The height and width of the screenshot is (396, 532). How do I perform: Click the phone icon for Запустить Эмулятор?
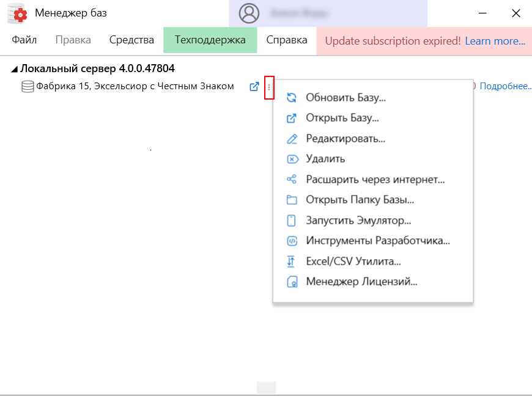coord(292,221)
